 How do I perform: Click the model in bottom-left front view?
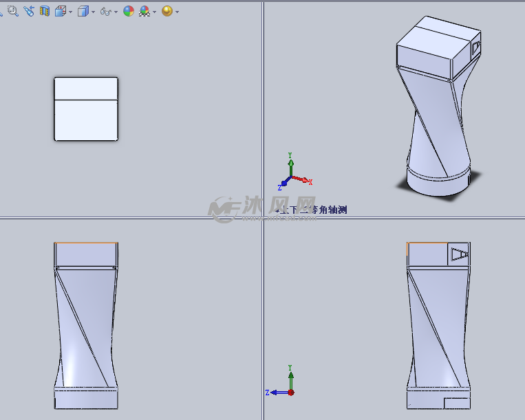(86, 323)
